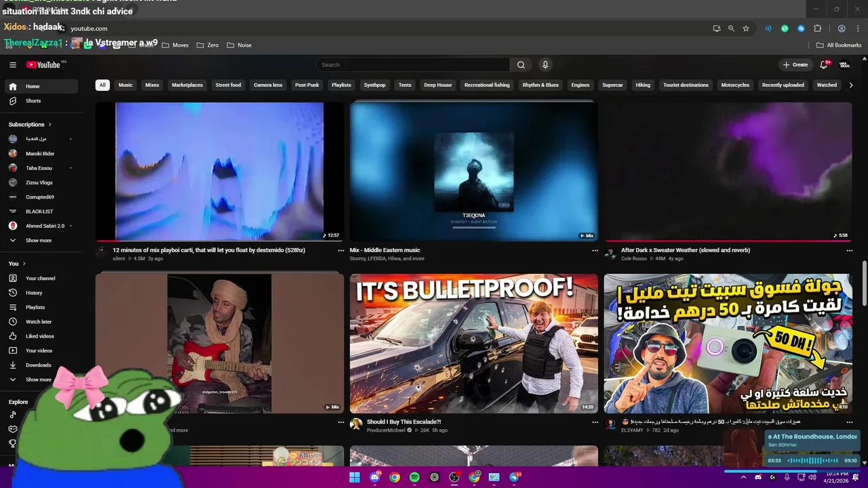This screenshot has height=488, width=868.
Task: Open the 50 DH camera video thumbnail
Action: (x=728, y=344)
